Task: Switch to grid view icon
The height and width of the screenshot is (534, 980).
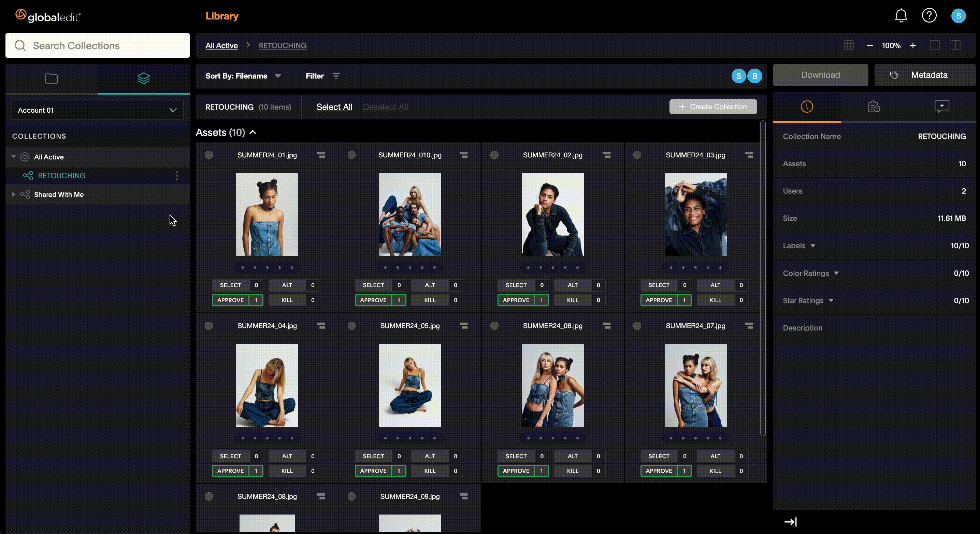Action: [x=848, y=46]
